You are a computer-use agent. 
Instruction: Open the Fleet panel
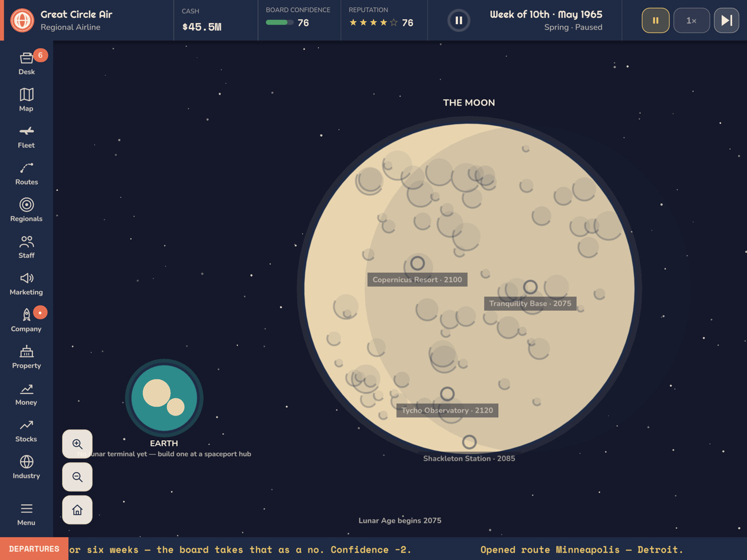coord(26,136)
